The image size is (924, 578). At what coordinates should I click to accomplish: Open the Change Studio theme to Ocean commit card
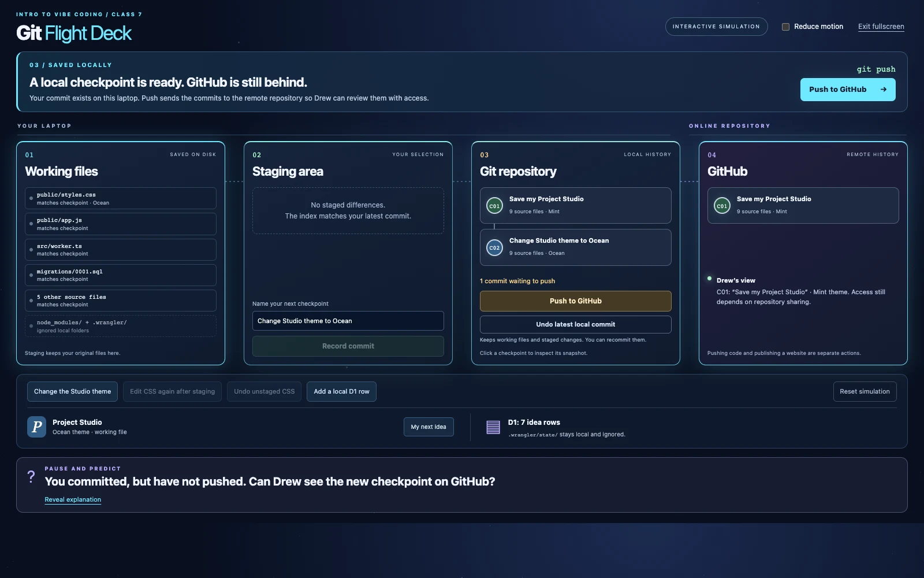pos(575,247)
